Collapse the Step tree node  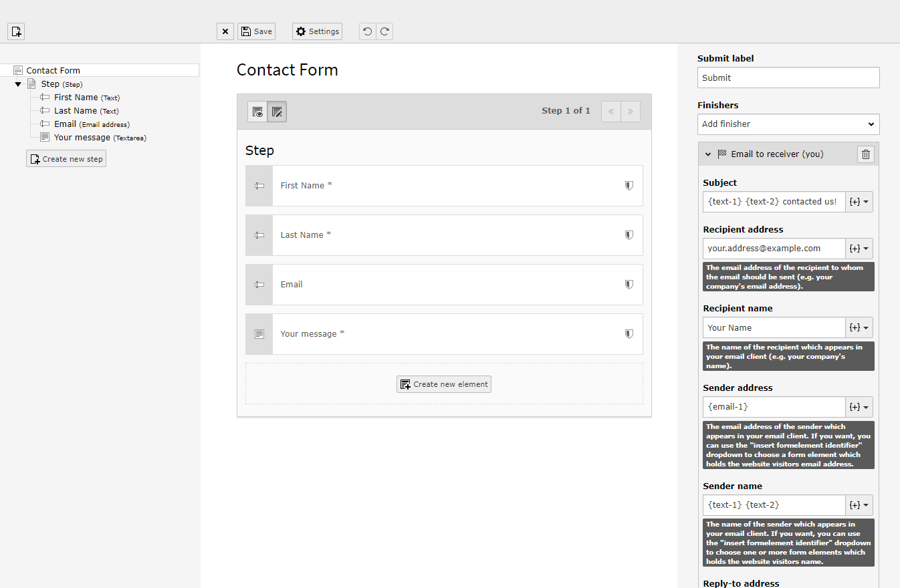coord(18,84)
